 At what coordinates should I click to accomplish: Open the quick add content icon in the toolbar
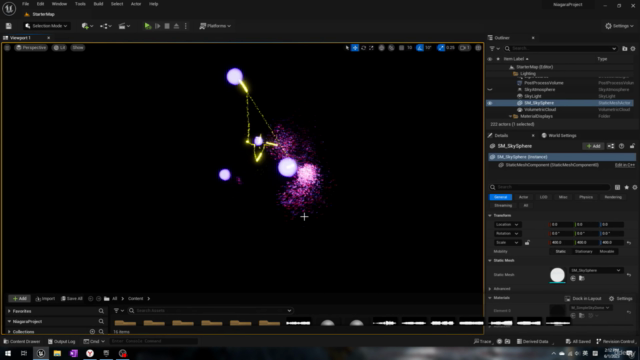point(87,26)
